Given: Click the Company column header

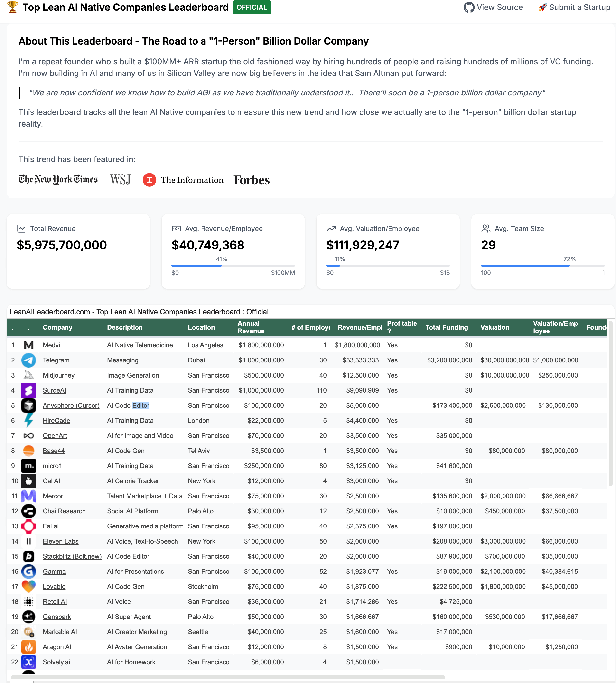Looking at the screenshot, I should point(57,327).
